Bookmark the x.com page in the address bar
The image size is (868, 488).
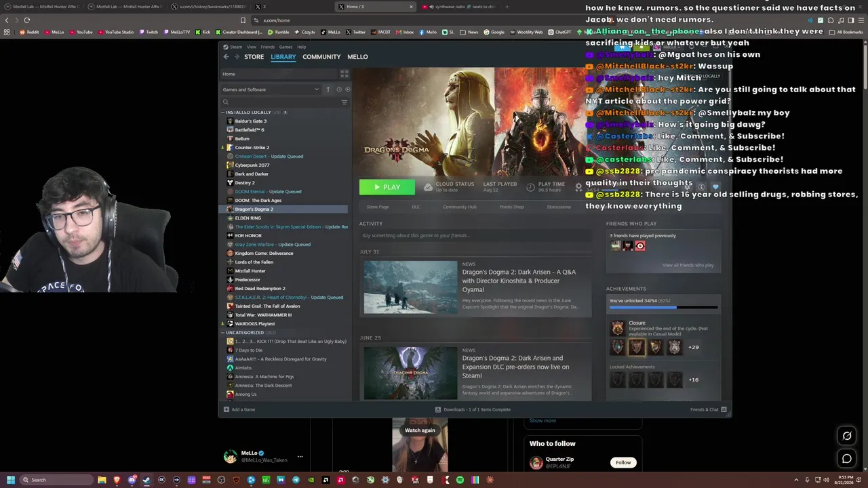click(243, 20)
